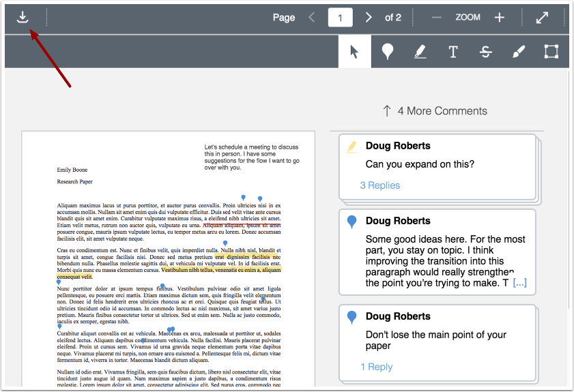Click the pin marker before 'Nunc porttitor dolor'
Image resolution: width=574 pixels, height=392 pixels.
pos(59,282)
